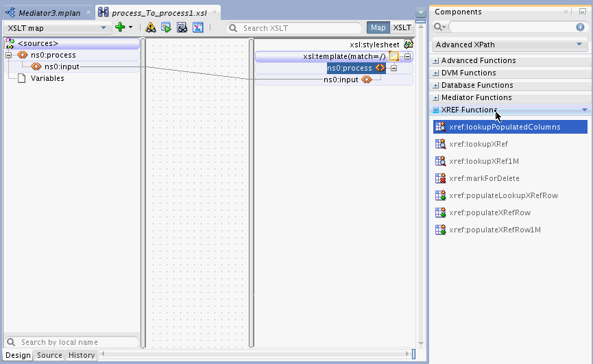Collapse the ns0:process source node
The height and width of the screenshot is (364, 593).
[8, 56]
